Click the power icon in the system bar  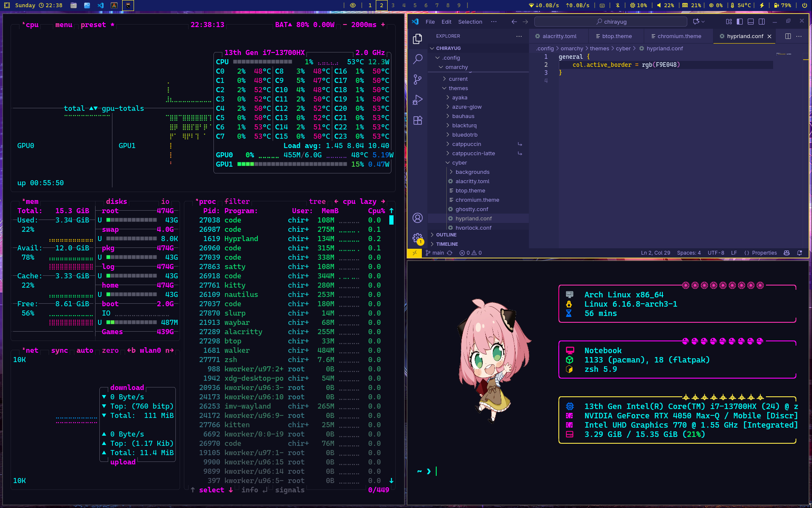click(x=804, y=5)
